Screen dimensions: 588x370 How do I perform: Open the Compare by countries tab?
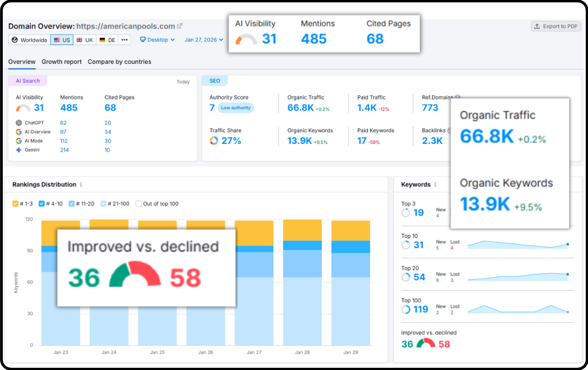[x=119, y=62]
